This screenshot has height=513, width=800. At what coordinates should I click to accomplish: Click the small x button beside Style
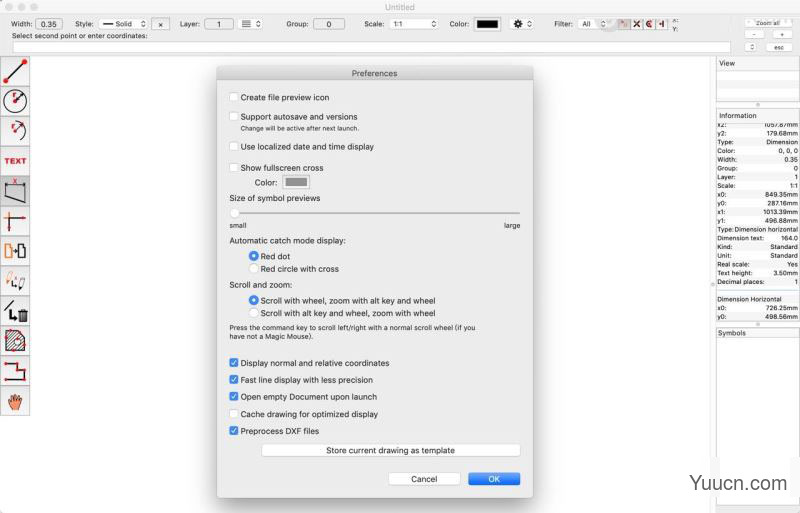point(161,24)
